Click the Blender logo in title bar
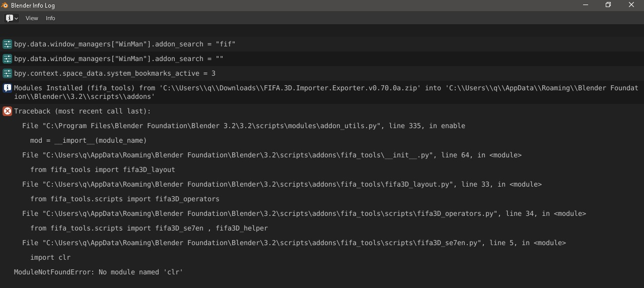 (5, 5)
